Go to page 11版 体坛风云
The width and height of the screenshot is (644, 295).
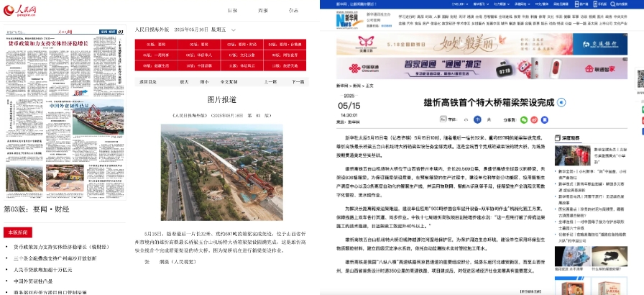pos(242,65)
